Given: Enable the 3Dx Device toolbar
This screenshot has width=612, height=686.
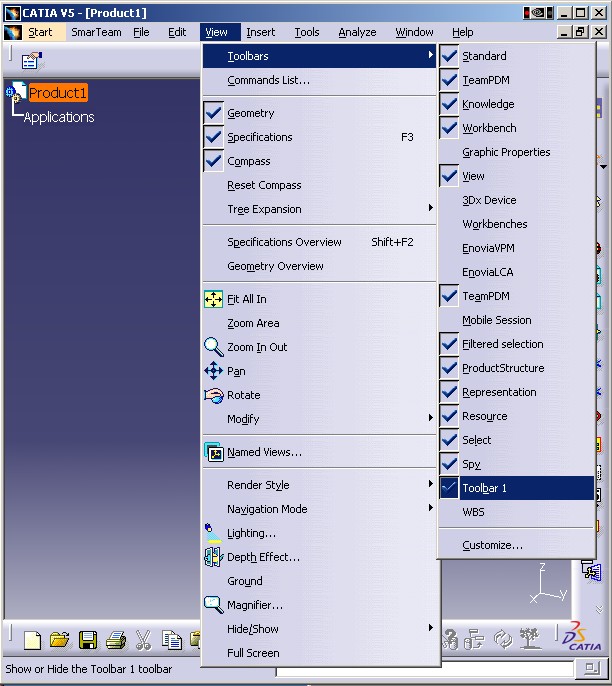Looking at the screenshot, I should click(516, 200).
